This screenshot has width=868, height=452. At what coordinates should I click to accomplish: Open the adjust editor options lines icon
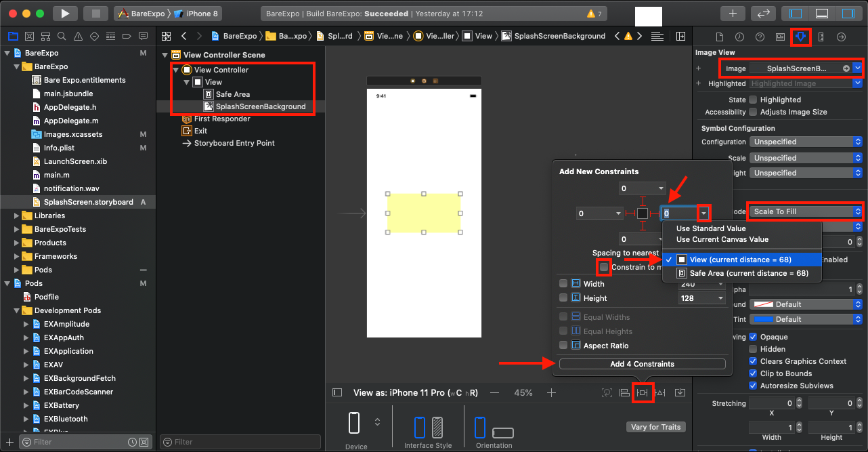[656, 36]
